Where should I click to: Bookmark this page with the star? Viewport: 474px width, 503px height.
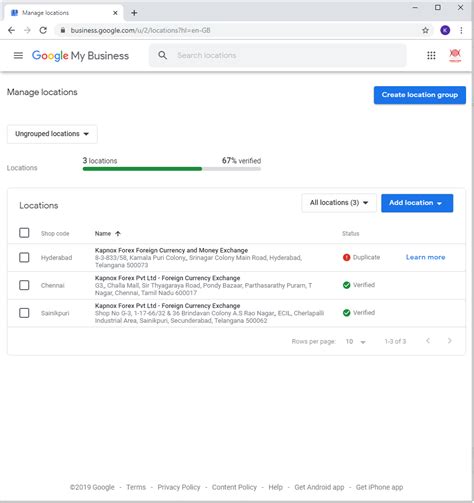[x=425, y=30]
